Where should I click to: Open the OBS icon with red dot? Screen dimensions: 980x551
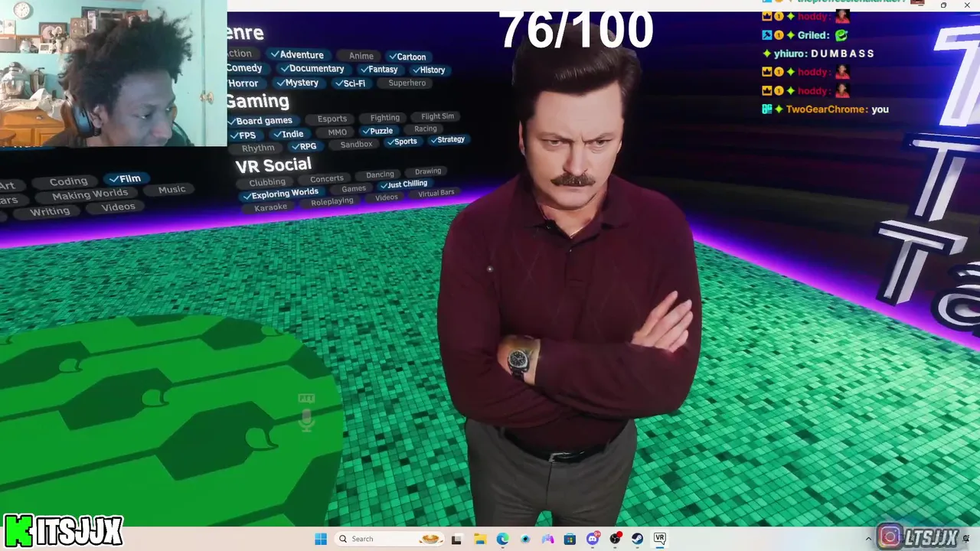tap(615, 539)
